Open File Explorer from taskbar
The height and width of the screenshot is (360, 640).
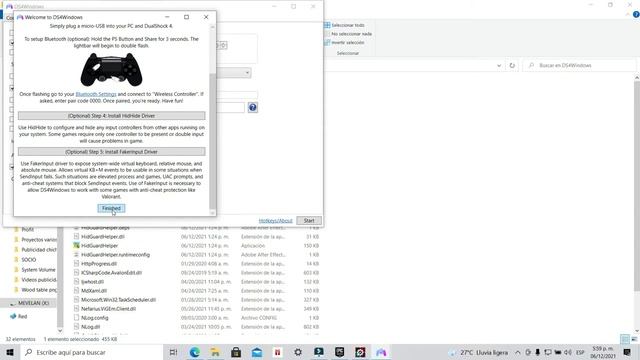pos(215,352)
